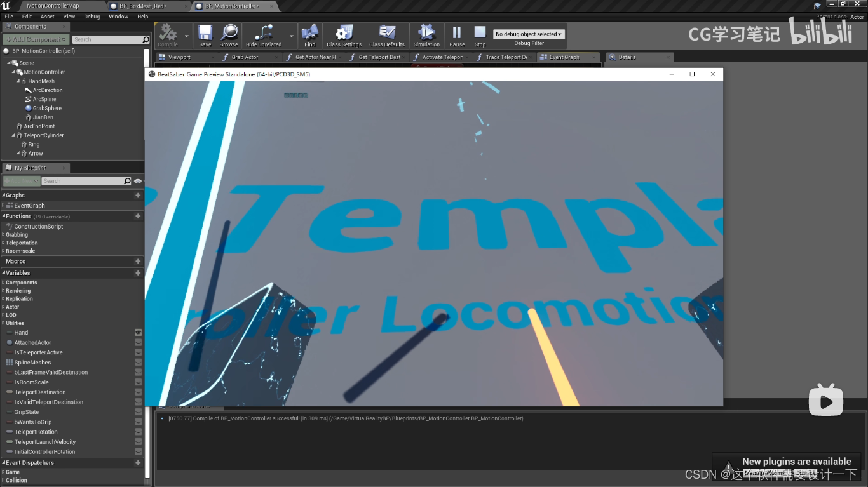Toggle visibility eye for SplineMeshes variable
Image resolution: width=868 pixels, height=487 pixels.
(x=138, y=362)
